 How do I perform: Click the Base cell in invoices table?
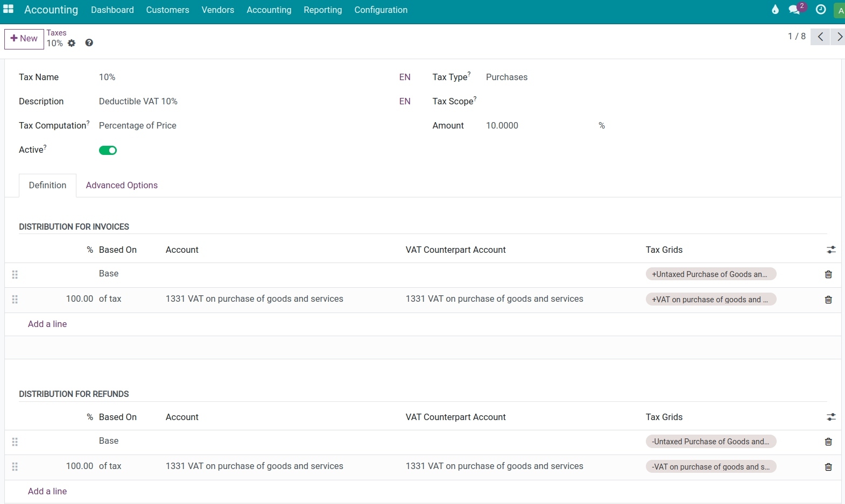[109, 274]
